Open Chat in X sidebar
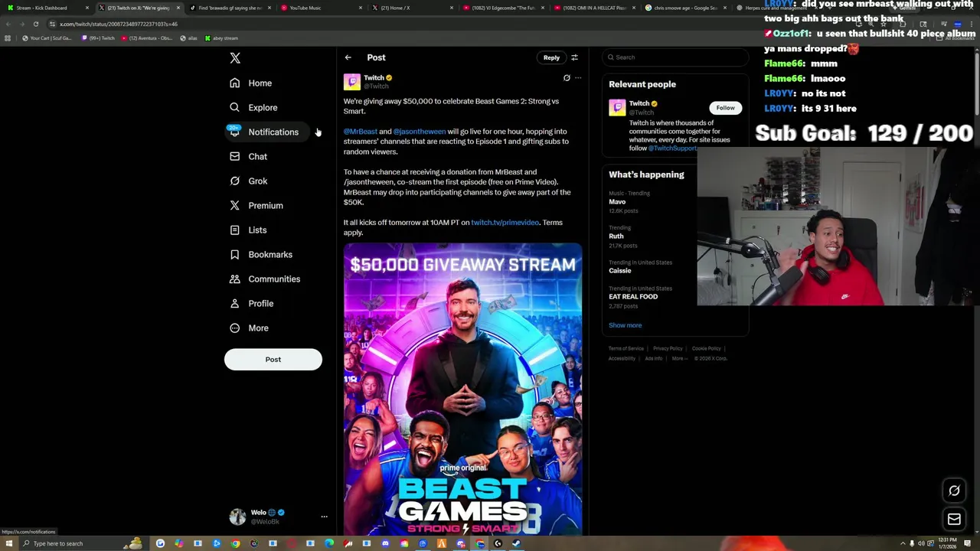The height and width of the screenshot is (551, 980). coord(248,156)
